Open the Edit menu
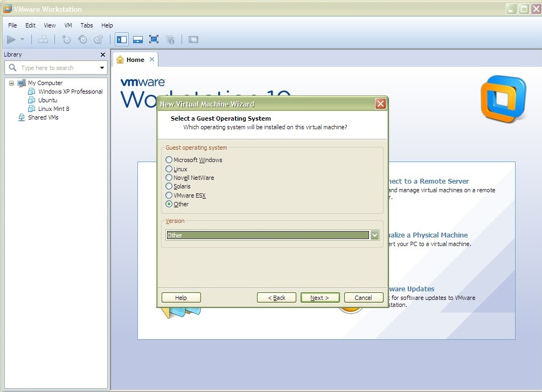Image resolution: width=542 pixels, height=392 pixels. tap(30, 25)
